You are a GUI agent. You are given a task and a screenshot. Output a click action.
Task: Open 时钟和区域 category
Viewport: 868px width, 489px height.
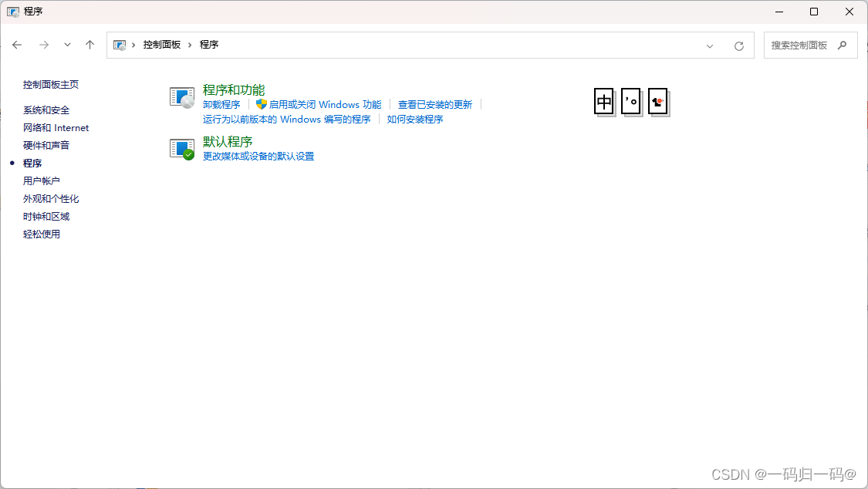pyautogui.click(x=46, y=216)
